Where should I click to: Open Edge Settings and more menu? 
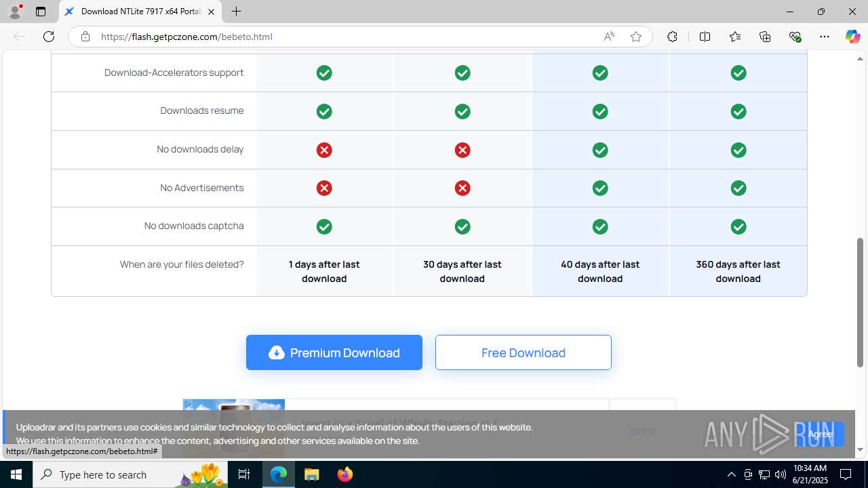click(x=825, y=37)
